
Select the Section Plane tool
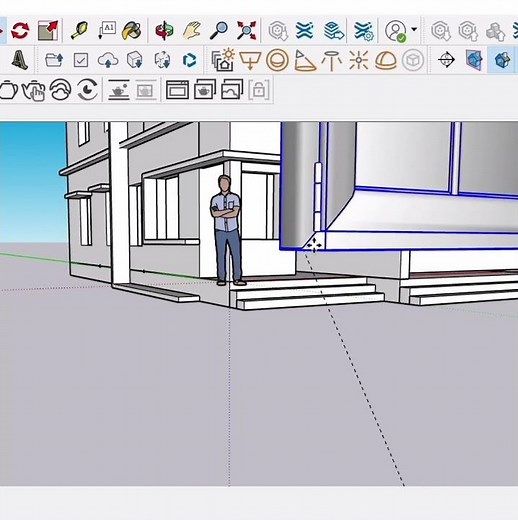click(446, 60)
